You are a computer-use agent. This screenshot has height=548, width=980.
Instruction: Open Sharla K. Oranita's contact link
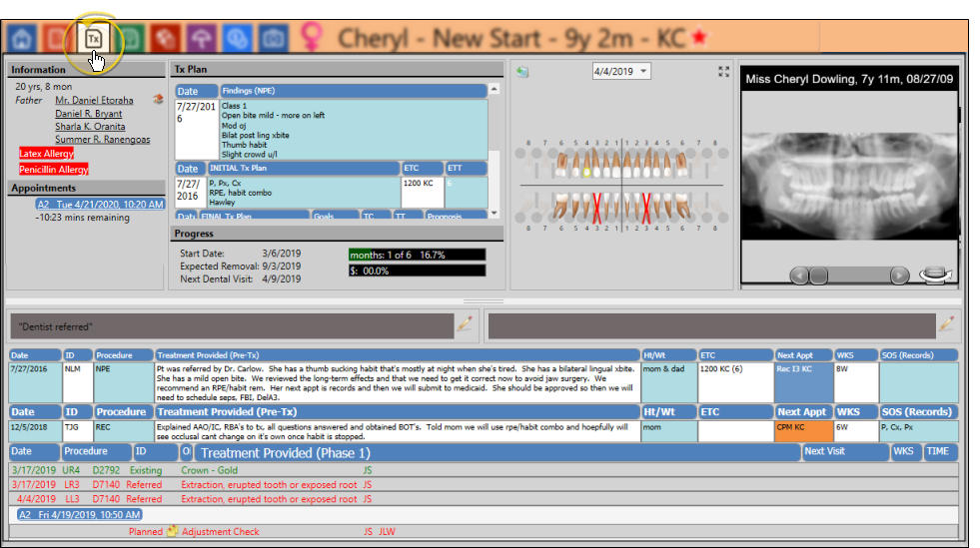point(90,127)
